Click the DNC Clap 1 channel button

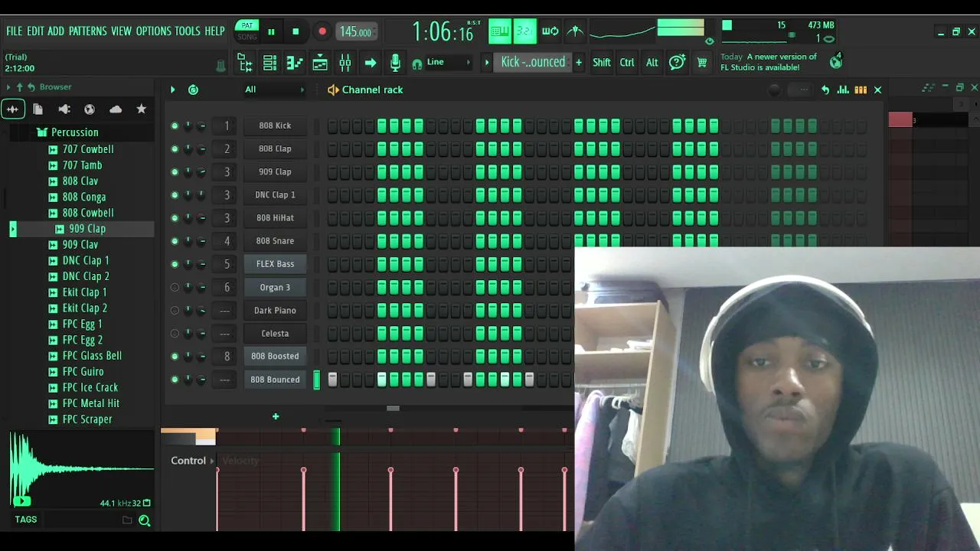coord(275,194)
